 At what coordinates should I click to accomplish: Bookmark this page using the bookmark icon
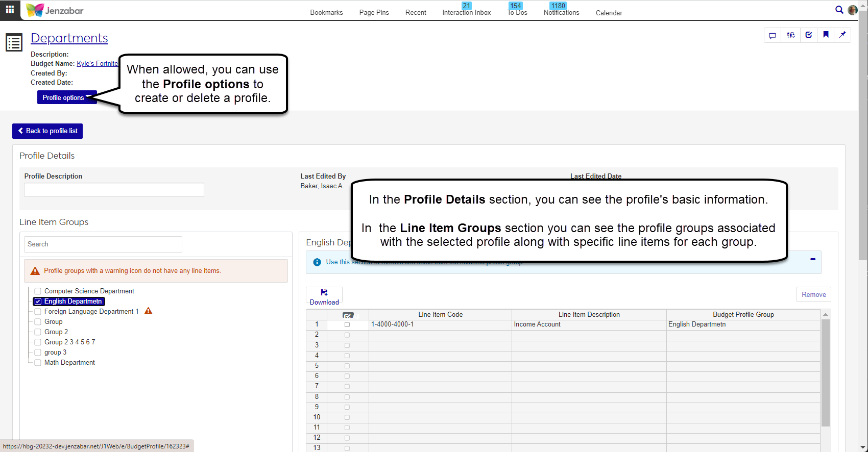826,35
